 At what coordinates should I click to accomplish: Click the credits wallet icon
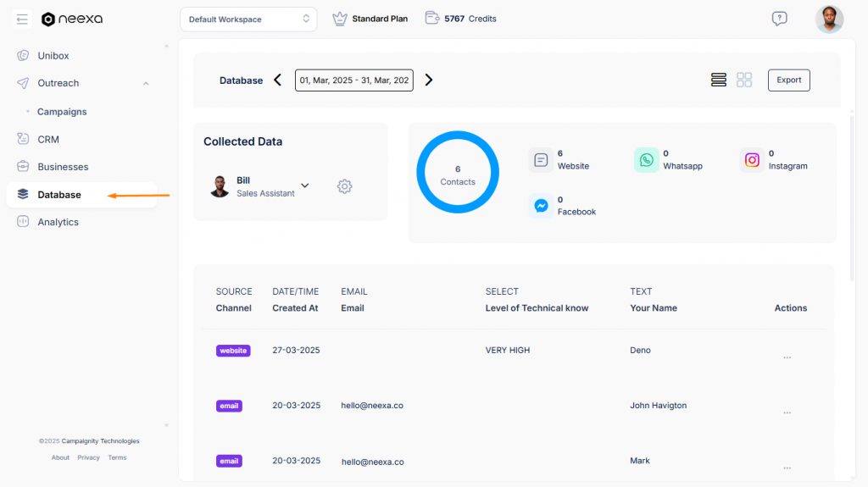[432, 18]
